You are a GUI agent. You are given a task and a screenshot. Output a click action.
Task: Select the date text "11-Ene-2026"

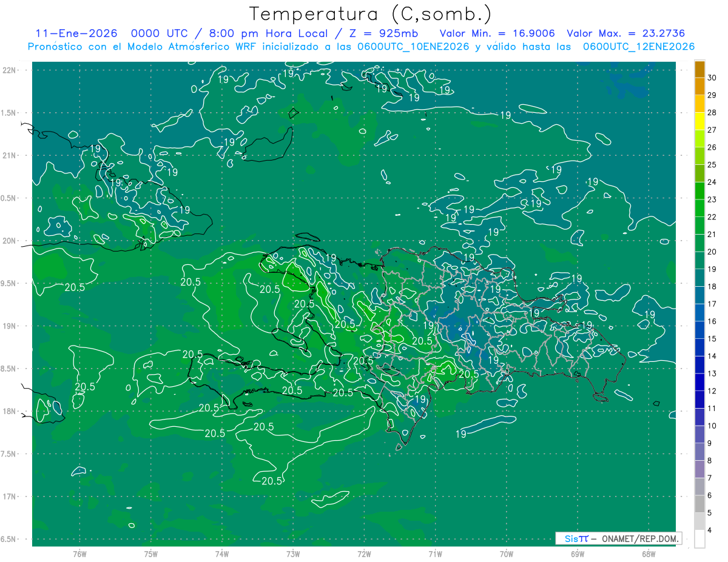(x=76, y=34)
